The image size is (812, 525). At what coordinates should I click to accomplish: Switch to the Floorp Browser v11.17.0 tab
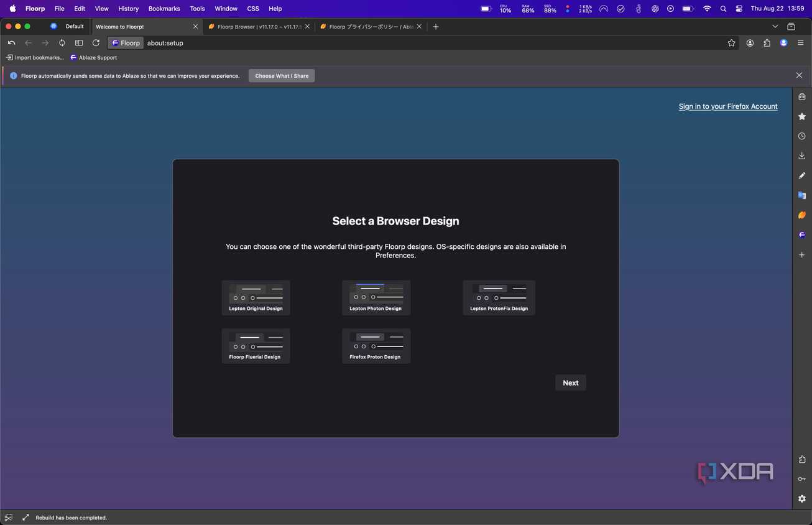click(259, 27)
